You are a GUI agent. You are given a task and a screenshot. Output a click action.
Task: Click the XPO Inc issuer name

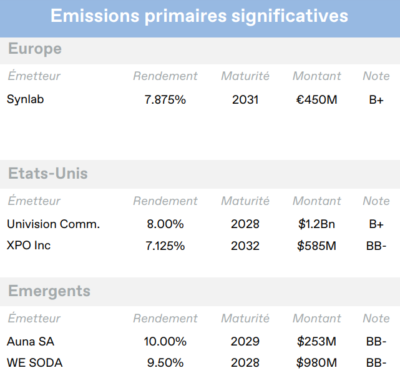pyautogui.click(x=29, y=245)
